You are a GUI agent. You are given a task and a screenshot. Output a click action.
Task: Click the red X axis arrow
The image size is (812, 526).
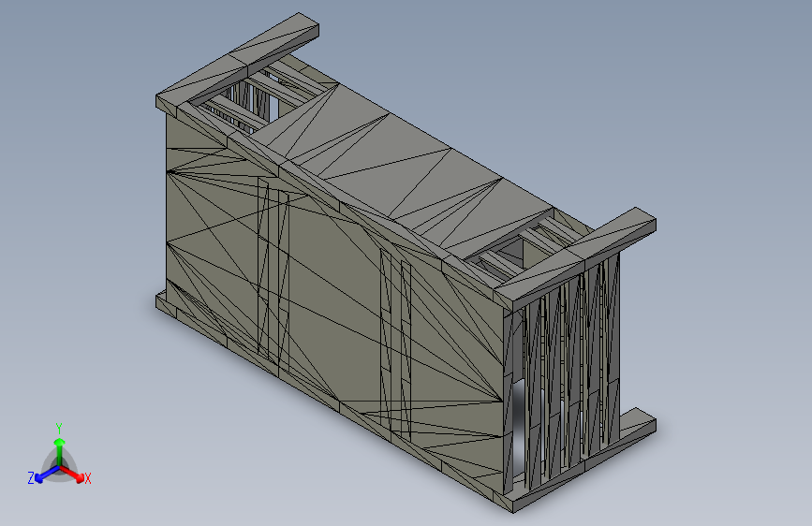click(73, 474)
